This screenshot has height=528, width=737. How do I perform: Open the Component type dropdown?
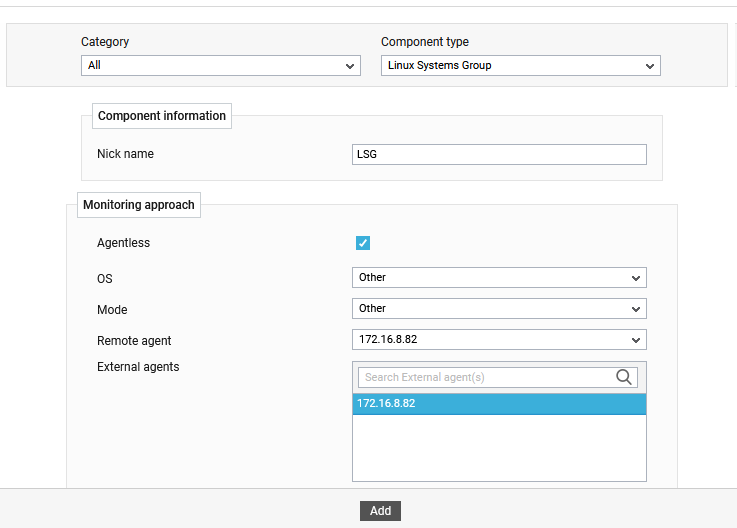coord(520,65)
